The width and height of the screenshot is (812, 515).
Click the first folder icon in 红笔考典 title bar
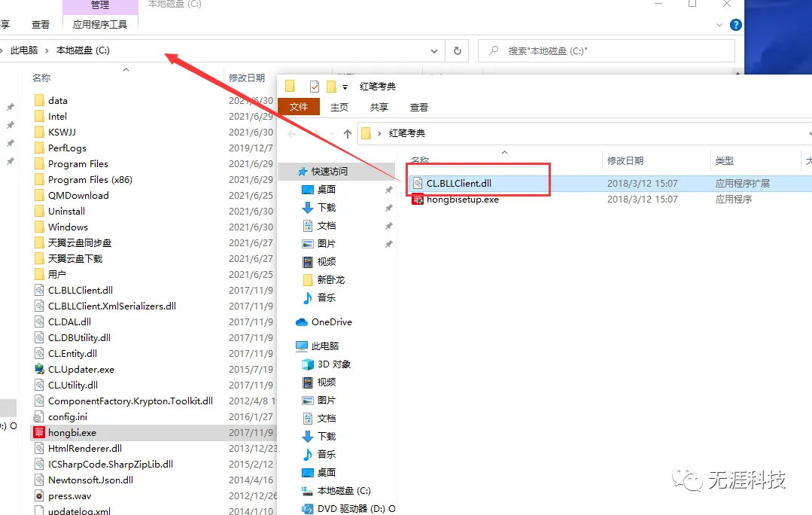[x=290, y=86]
